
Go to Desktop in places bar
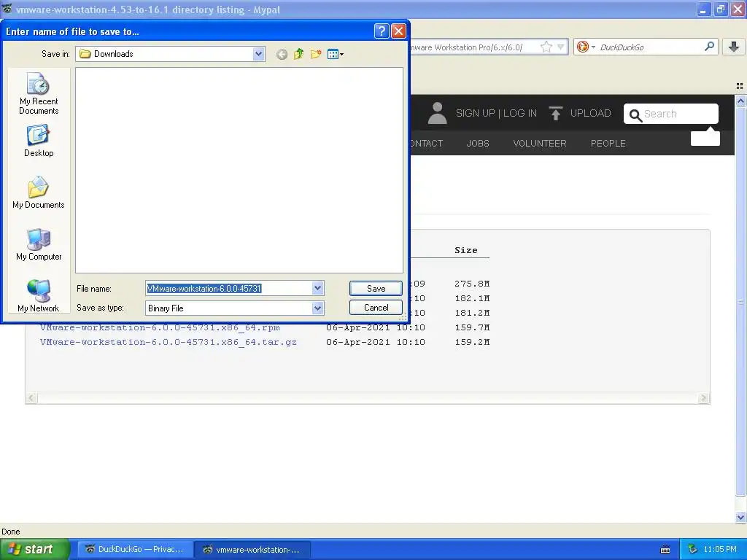(x=39, y=141)
